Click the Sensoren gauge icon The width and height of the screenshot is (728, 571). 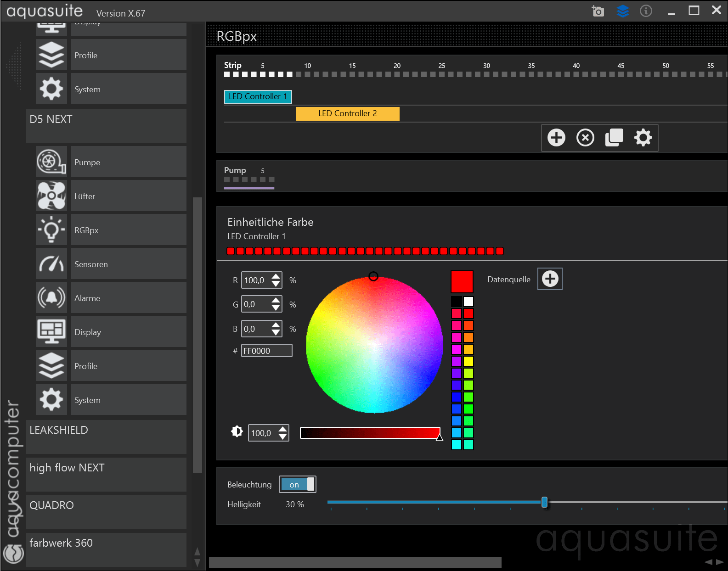[x=51, y=264]
